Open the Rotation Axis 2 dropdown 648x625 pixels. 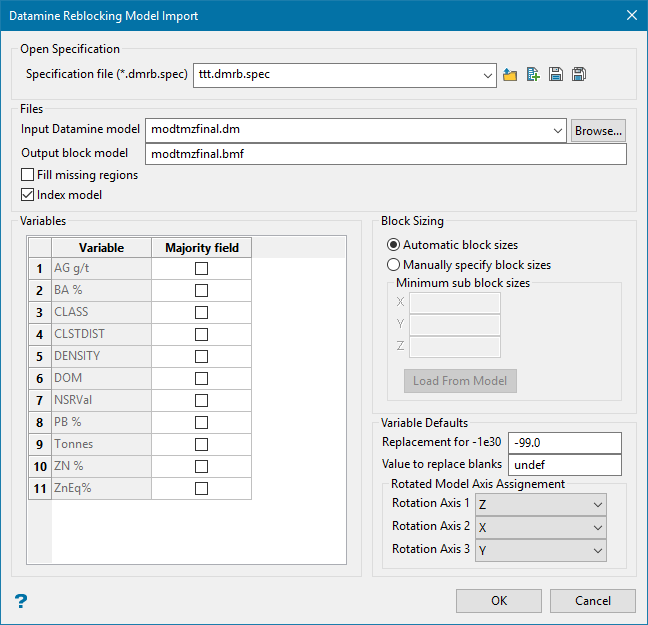pos(541,528)
